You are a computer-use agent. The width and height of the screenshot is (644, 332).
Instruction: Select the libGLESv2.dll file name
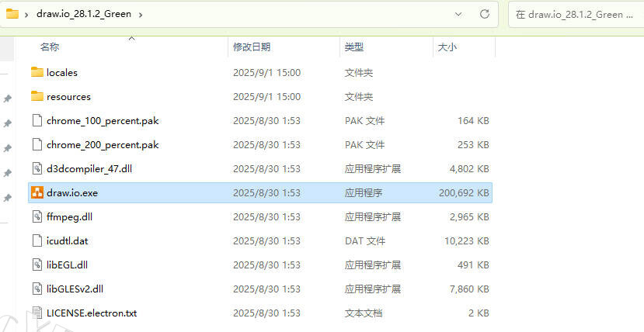pyautogui.click(x=75, y=289)
